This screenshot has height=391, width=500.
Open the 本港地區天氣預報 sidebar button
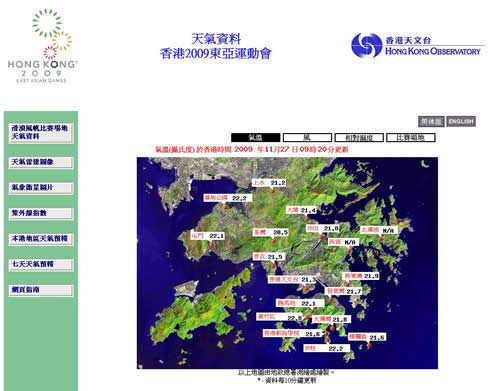pos(41,239)
